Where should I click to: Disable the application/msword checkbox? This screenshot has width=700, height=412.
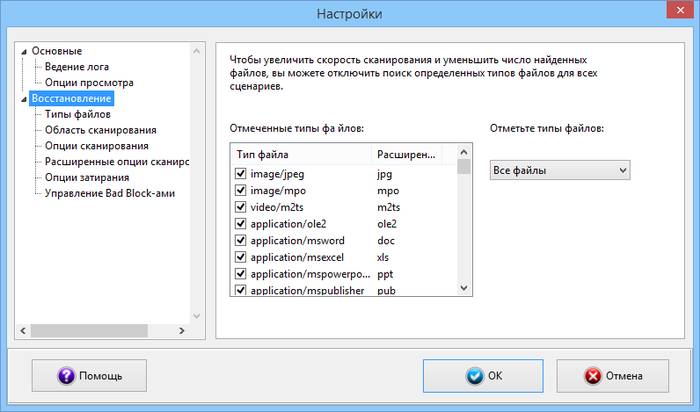(x=240, y=240)
